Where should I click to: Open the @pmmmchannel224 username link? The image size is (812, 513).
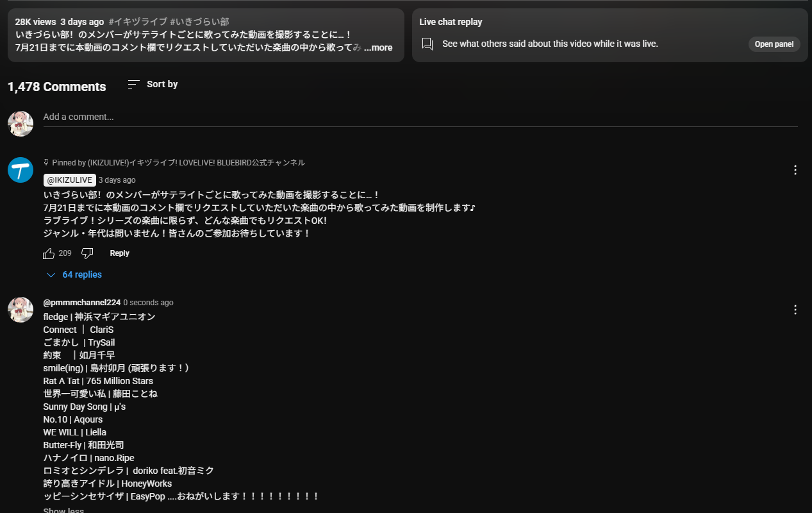pos(82,303)
